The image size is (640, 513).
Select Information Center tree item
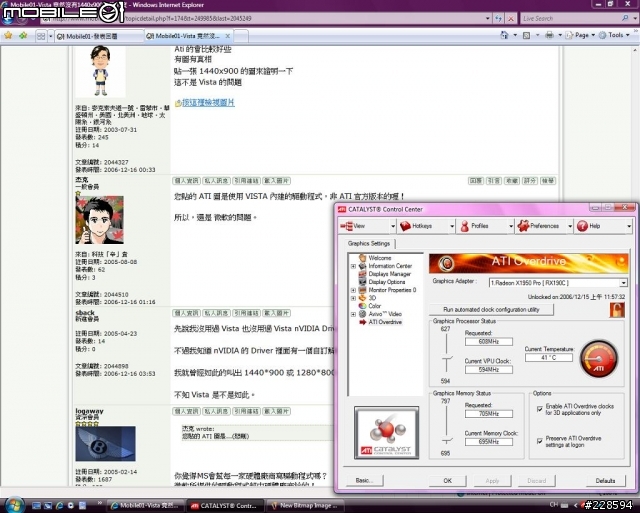pyautogui.click(x=390, y=266)
